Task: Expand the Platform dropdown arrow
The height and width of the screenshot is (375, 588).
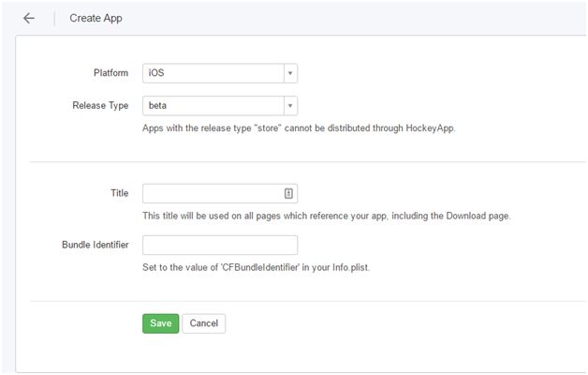Action: coord(290,73)
